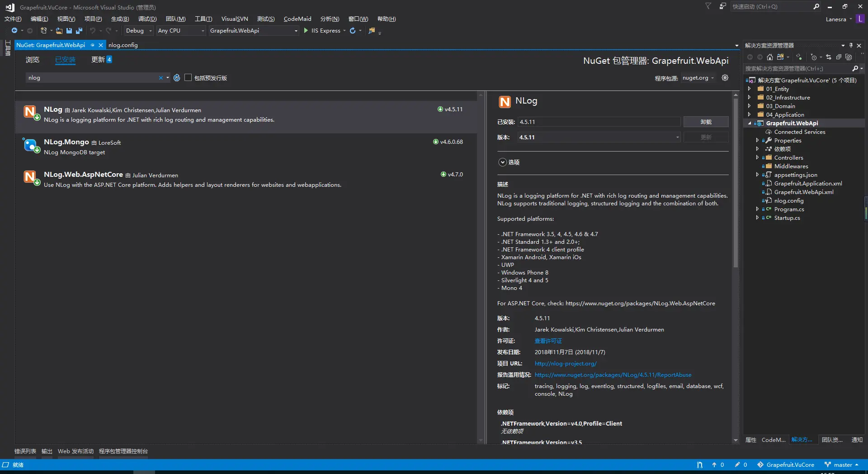The image size is (868, 474).
Task: Switch to the nlog.config tab
Action: [x=123, y=45]
